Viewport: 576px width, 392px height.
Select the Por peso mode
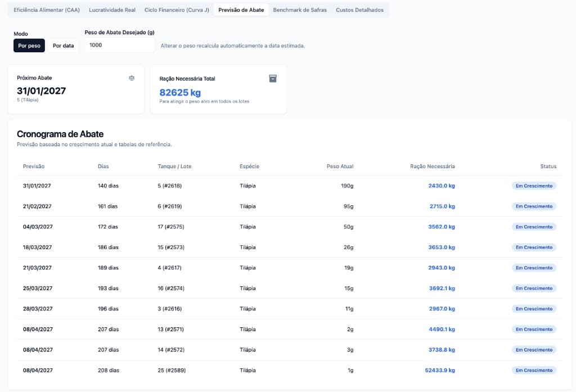pos(29,46)
